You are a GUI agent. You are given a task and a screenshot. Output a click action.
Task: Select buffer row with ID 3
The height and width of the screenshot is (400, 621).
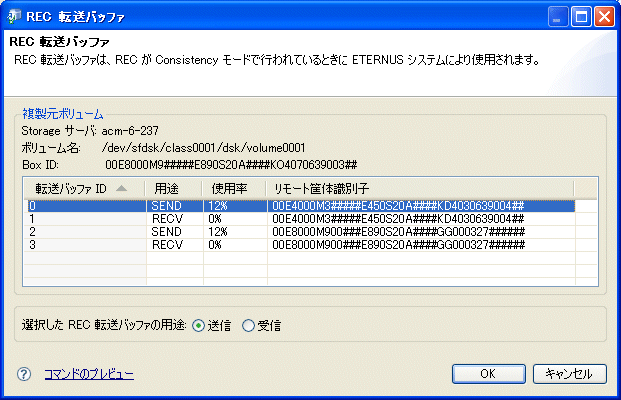[x=301, y=245]
